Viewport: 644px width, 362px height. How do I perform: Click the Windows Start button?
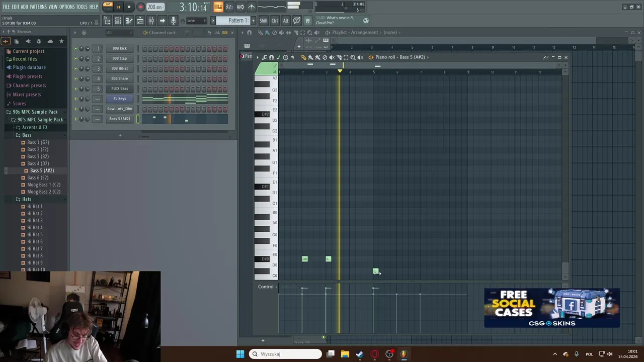240,354
